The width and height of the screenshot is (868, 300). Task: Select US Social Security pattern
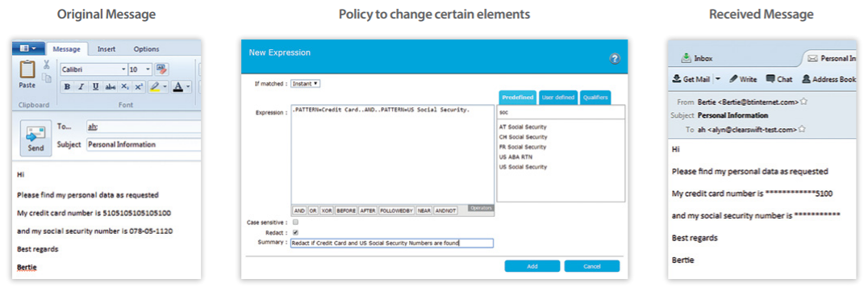coord(523,167)
